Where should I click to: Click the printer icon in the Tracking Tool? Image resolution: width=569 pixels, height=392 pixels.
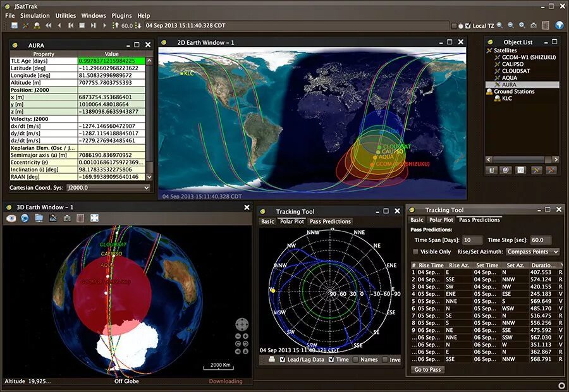(271, 360)
